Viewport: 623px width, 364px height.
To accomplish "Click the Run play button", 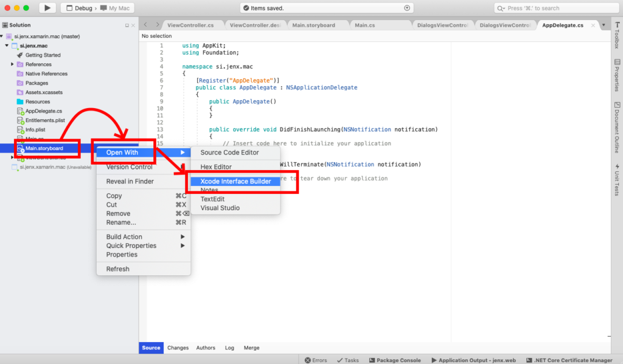I will [47, 8].
